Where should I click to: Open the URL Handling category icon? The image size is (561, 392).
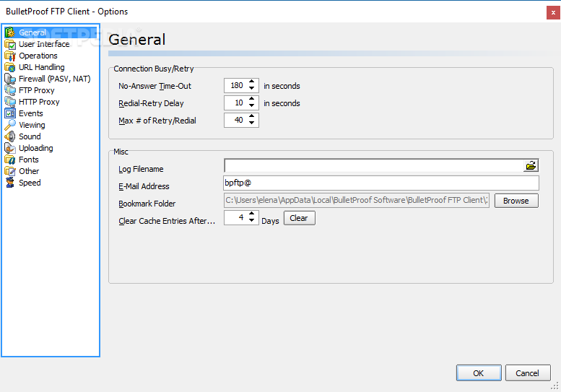pos(10,67)
